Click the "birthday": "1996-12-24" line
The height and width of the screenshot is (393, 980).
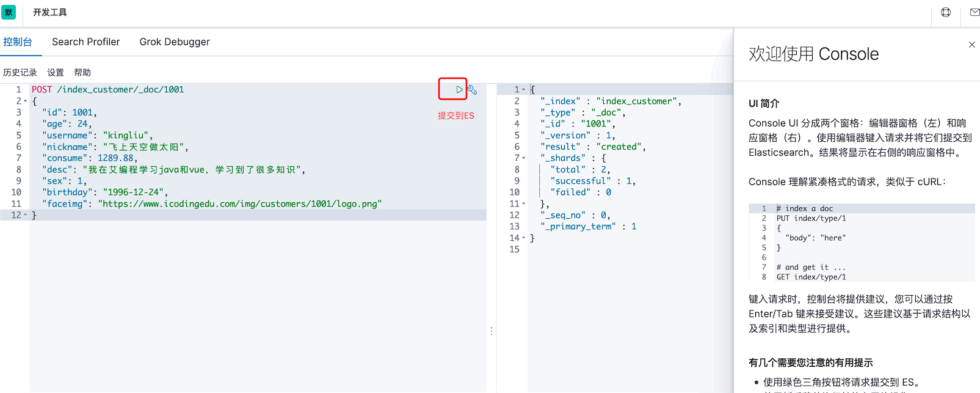click(x=105, y=192)
